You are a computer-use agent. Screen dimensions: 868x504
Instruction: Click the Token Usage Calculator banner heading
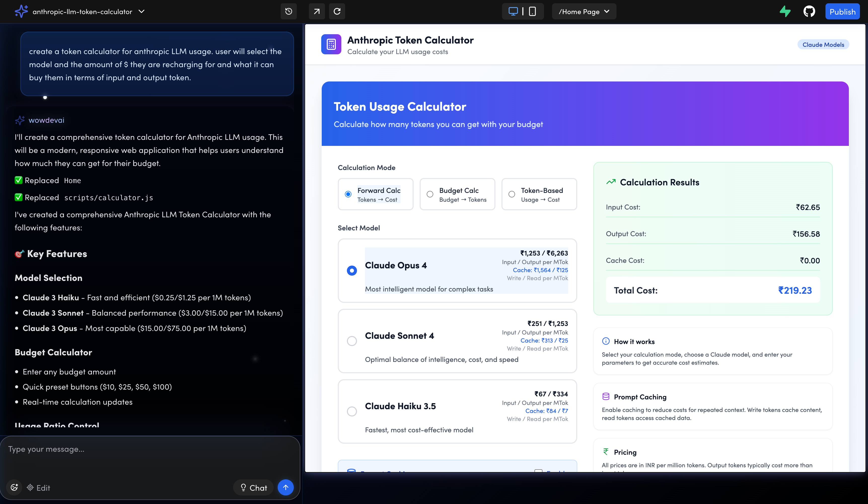tap(400, 106)
